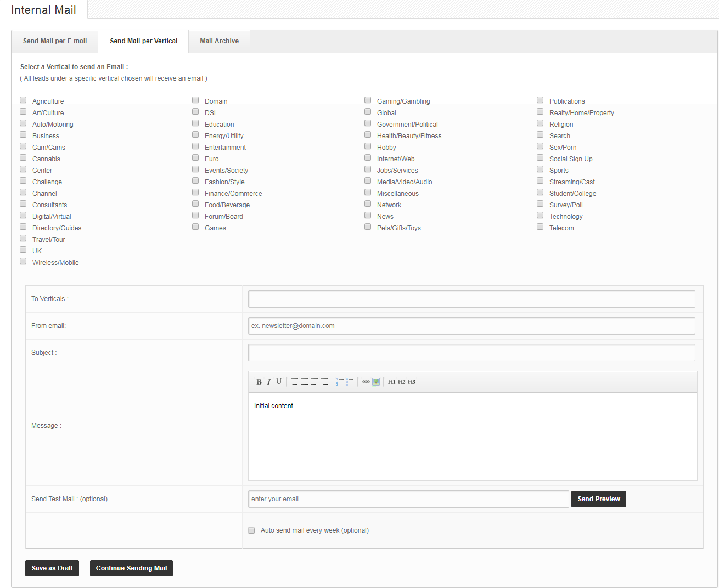Click Continue Sending Mail button
The image size is (719, 588).
pyautogui.click(x=131, y=568)
